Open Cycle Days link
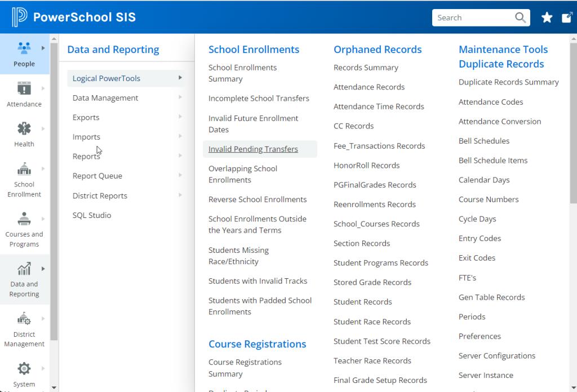The image size is (577, 392). point(477,219)
